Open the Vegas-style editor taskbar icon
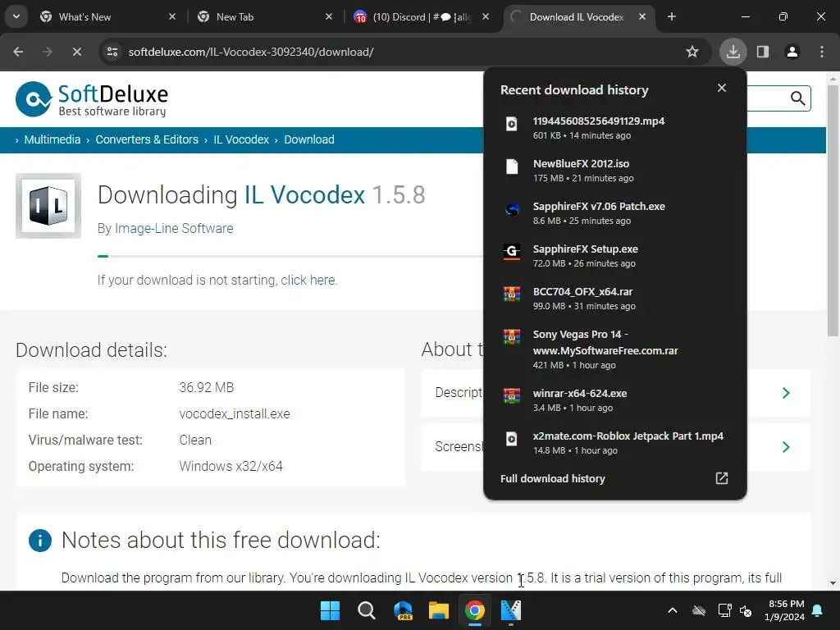840x630 pixels. 511,610
